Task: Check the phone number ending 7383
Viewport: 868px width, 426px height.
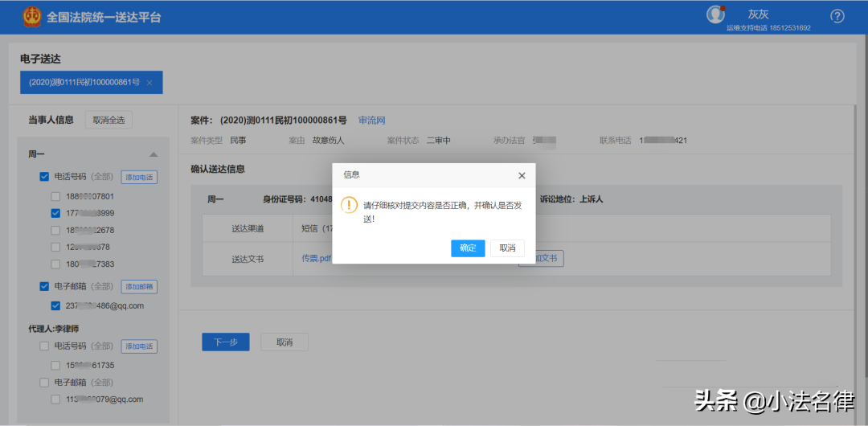Action: pos(56,264)
